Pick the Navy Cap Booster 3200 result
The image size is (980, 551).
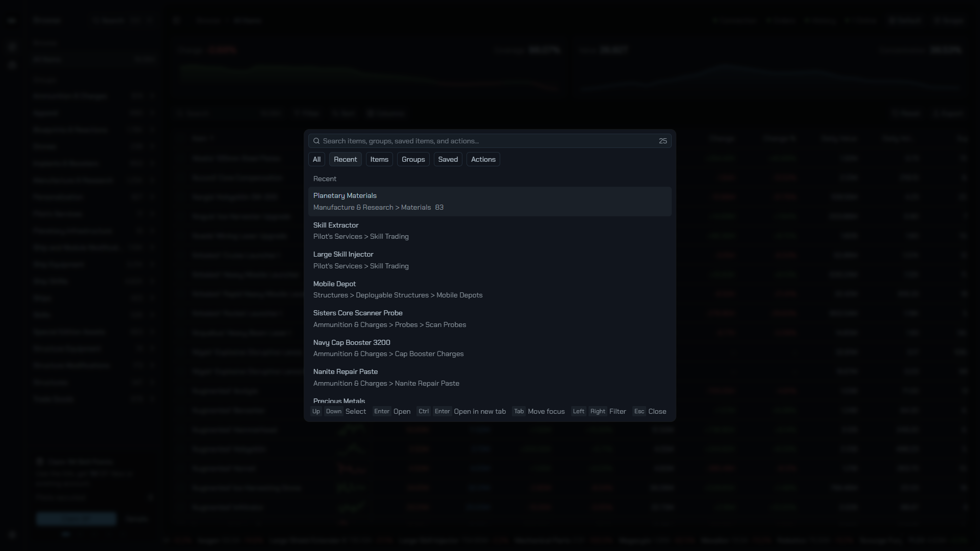tap(490, 348)
